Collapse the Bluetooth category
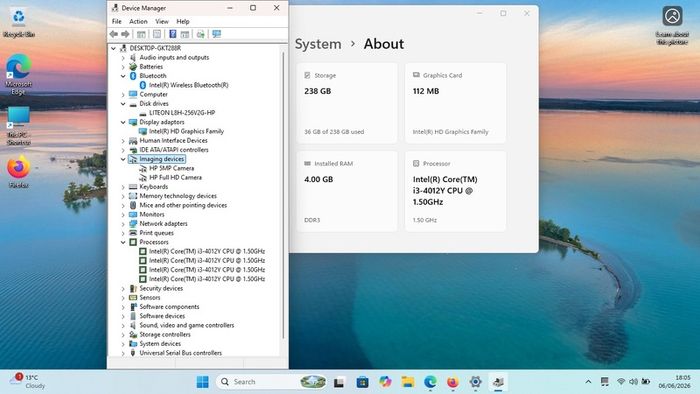The image size is (700, 394). pyautogui.click(x=123, y=76)
